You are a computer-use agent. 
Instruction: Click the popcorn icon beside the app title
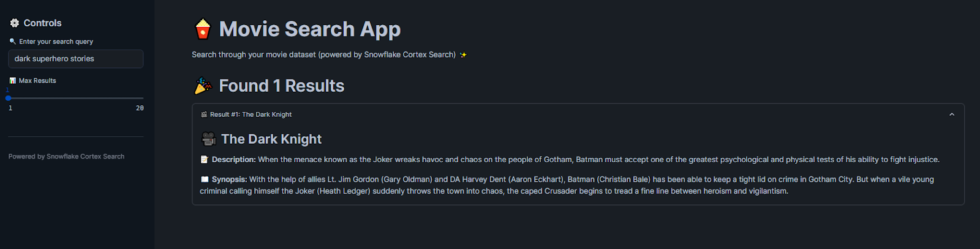(x=203, y=29)
